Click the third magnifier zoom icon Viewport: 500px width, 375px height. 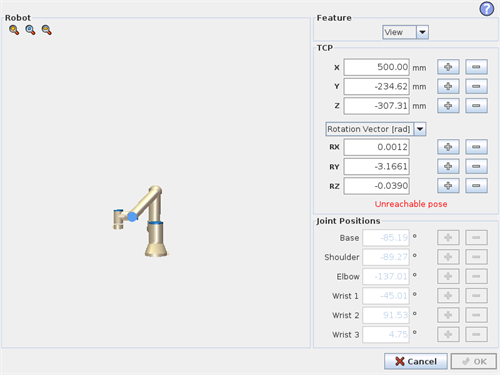[47, 30]
